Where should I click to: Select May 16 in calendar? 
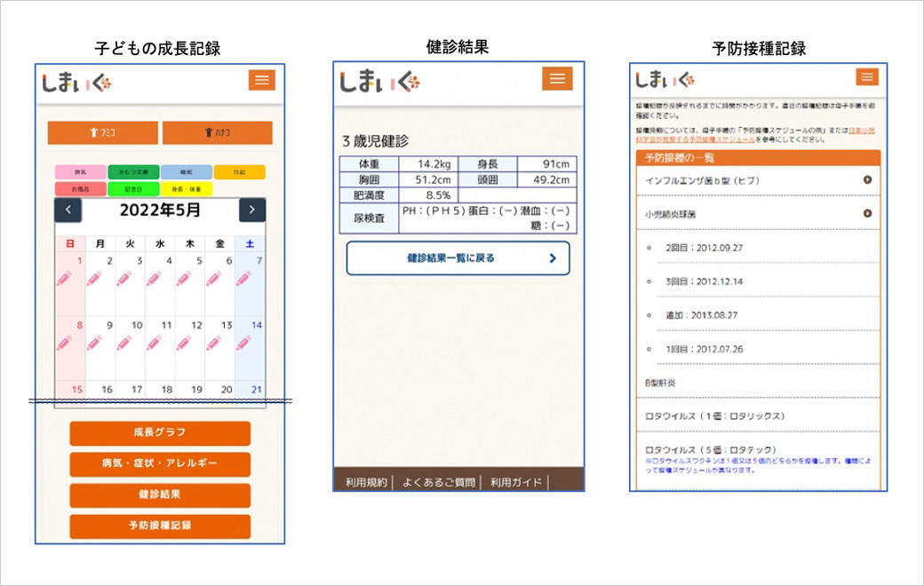click(x=107, y=389)
